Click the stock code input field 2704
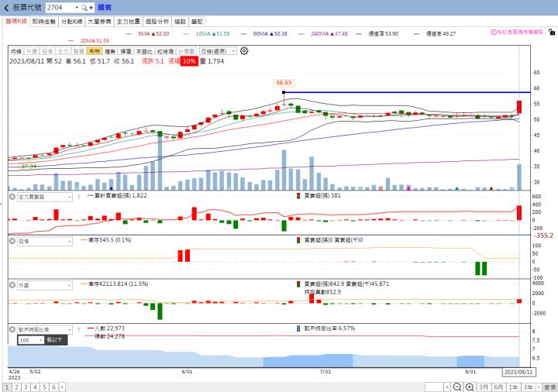This screenshot has height=392, width=558. click(63, 8)
